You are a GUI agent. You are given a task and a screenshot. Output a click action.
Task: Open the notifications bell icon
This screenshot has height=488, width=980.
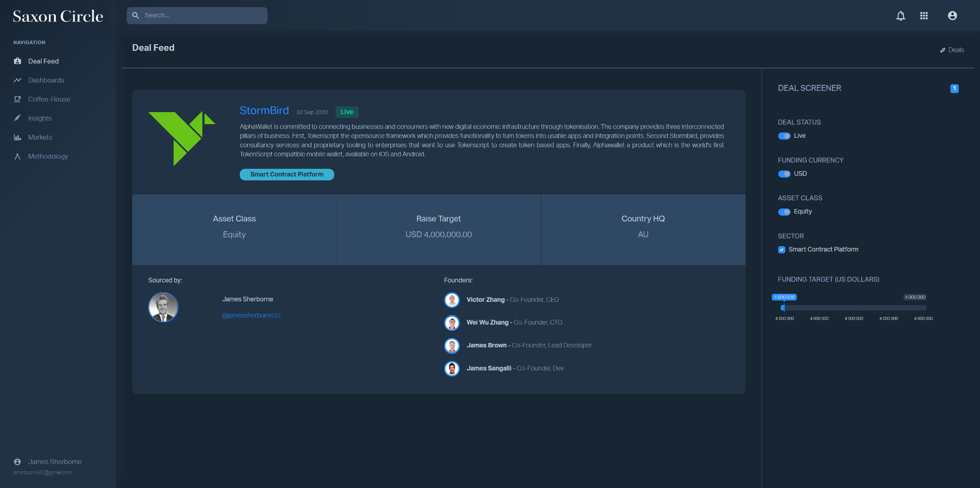point(901,16)
